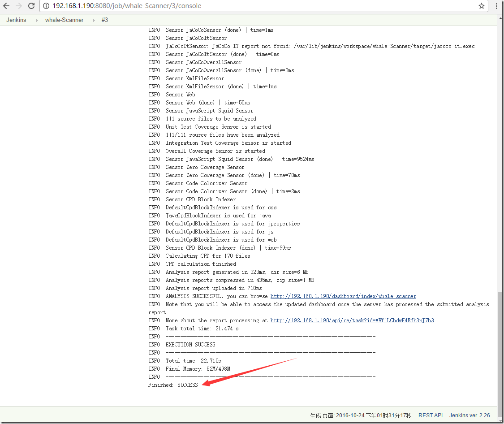This screenshot has width=504, height=424.
Task: Click 'Analysis report uploaded in 710ms' line
Action: (x=205, y=288)
